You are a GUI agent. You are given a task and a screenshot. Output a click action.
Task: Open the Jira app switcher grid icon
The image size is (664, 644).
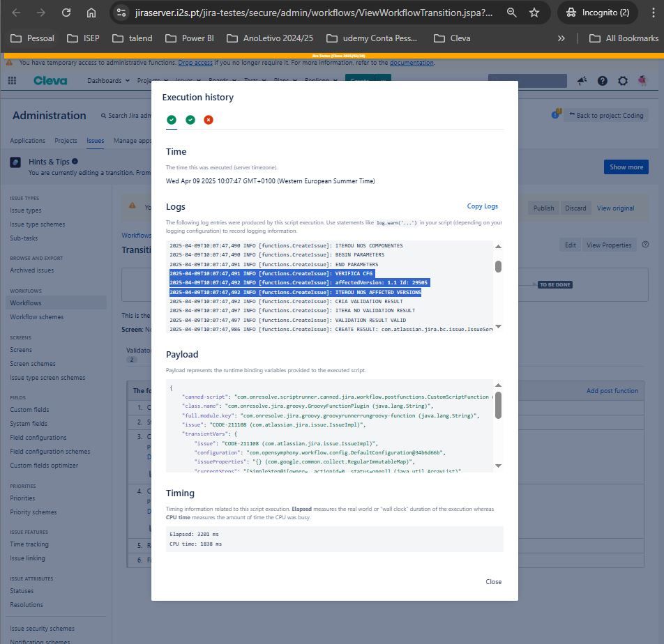[12, 81]
